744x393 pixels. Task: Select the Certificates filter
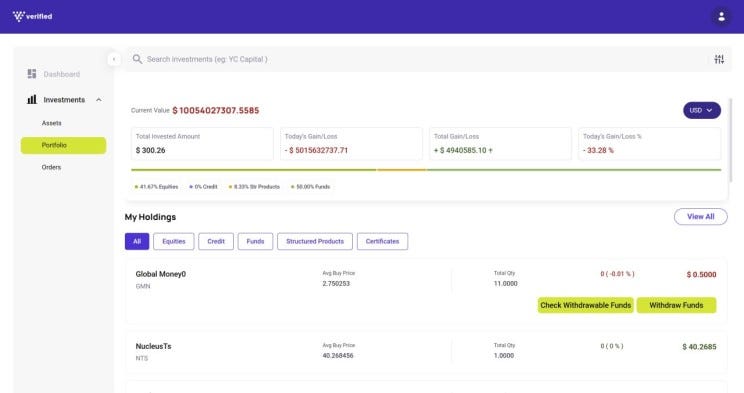click(x=382, y=241)
